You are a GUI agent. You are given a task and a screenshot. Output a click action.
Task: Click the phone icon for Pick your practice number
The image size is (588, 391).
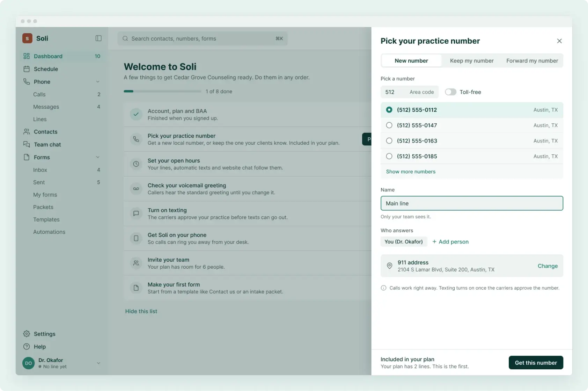(x=136, y=139)
